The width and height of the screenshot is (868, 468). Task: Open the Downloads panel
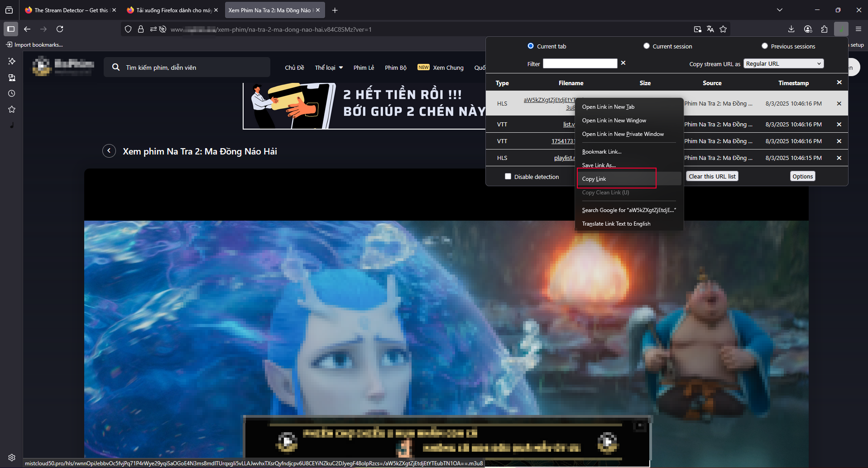click(x=791, y=29)
